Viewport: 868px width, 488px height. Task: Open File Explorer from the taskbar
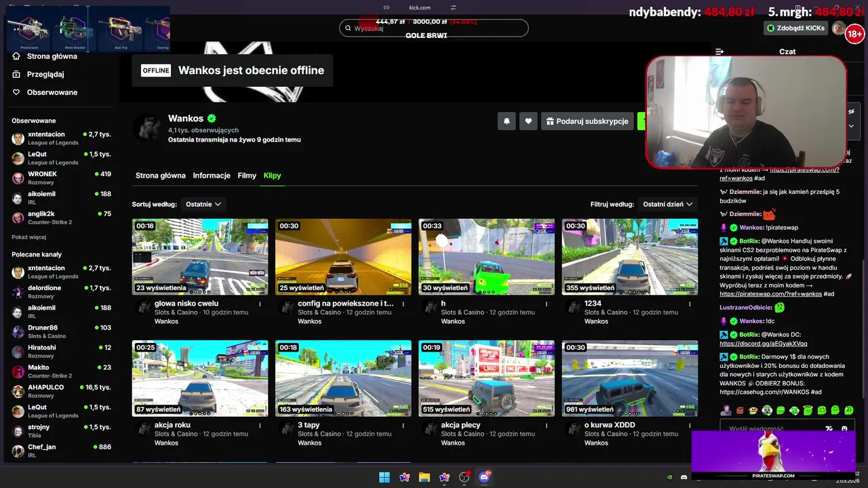tap(425, 477)
